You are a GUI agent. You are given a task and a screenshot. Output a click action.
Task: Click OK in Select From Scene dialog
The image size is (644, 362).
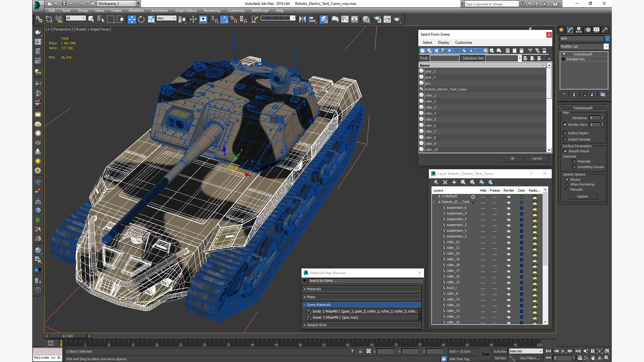coord(512,158)
